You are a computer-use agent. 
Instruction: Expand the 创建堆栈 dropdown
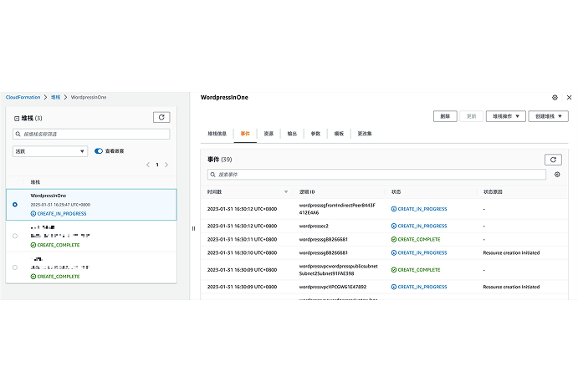[x=548, y=116]
